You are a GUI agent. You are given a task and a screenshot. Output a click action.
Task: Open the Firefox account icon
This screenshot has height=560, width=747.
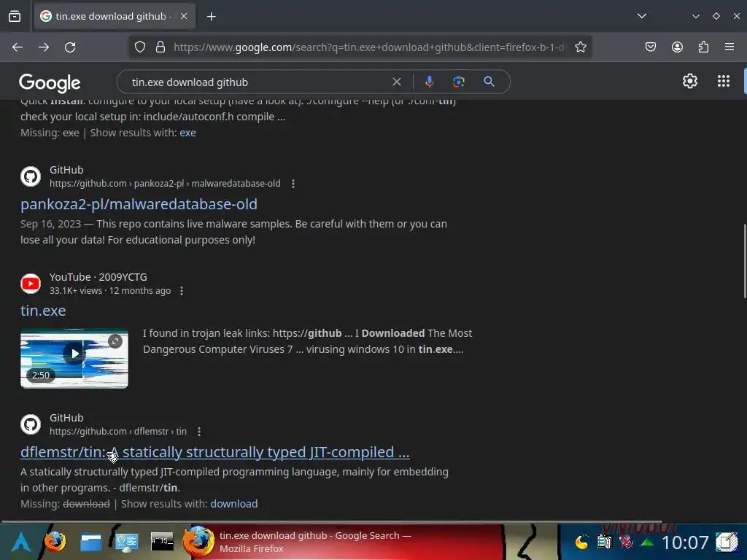point(677,47)
